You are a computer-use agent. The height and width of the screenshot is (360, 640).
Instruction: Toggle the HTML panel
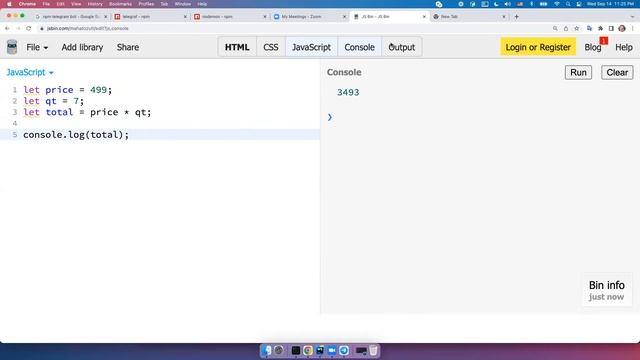tap(237, 47)
